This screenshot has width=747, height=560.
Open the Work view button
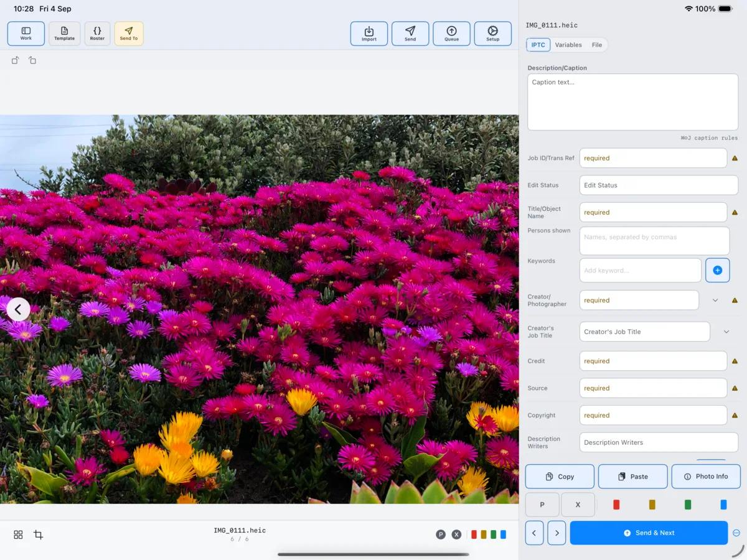(26, 34)
